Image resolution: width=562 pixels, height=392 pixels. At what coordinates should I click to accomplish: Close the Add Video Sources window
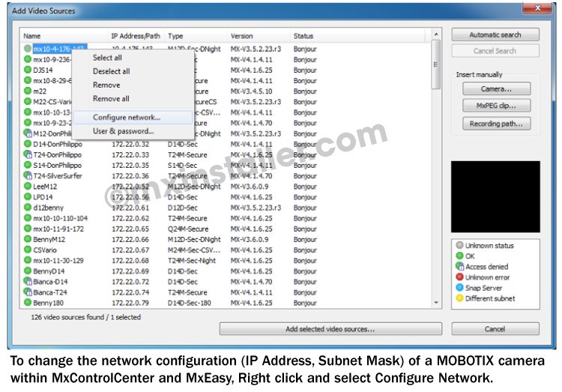[537, 8]
